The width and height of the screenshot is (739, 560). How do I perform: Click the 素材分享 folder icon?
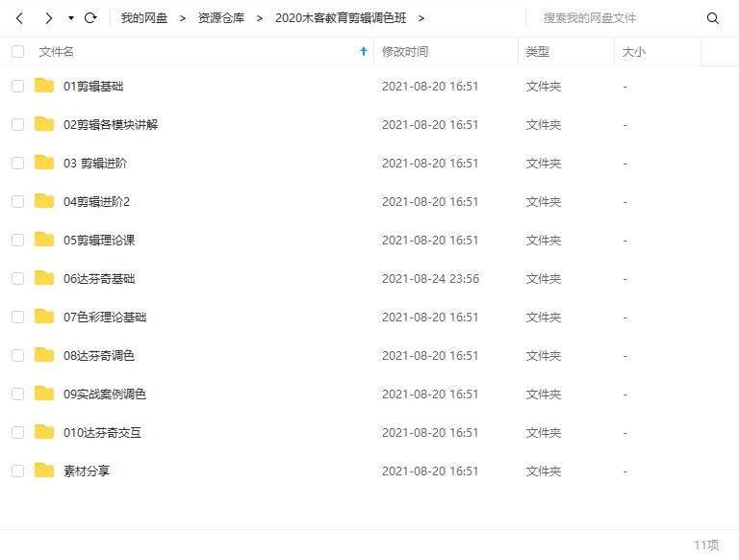click(44, 471)
